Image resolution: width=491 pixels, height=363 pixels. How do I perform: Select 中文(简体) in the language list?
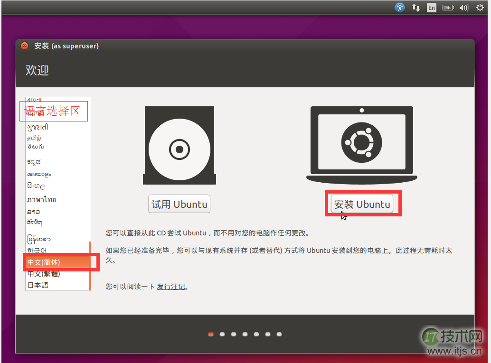pos(57,262)
